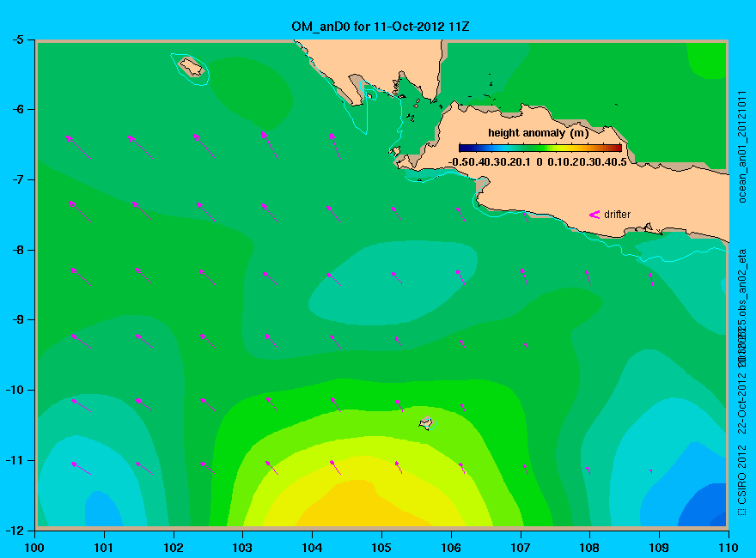The width and height of the screenshot is (756, 558).
Task: Click the x-axis label "103"
Action: tap(242, 548)
